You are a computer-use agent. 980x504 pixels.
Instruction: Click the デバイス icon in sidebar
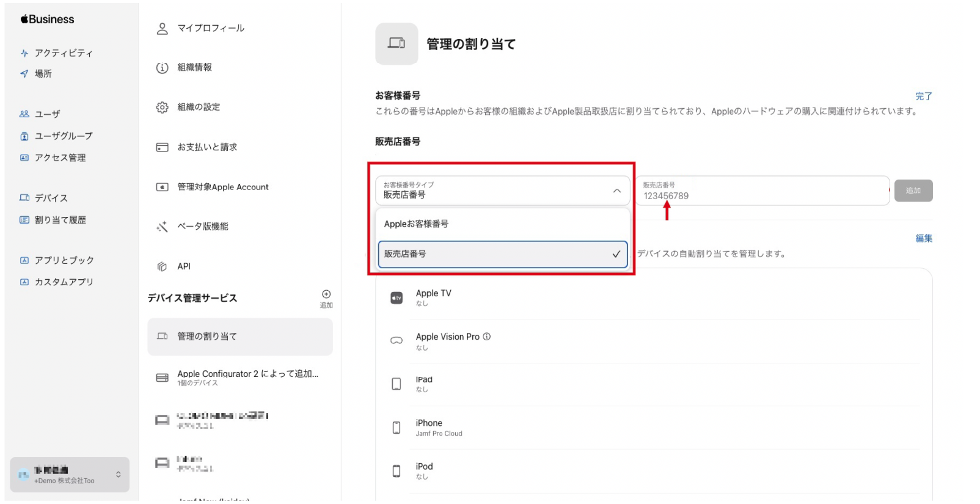(24, 198)
